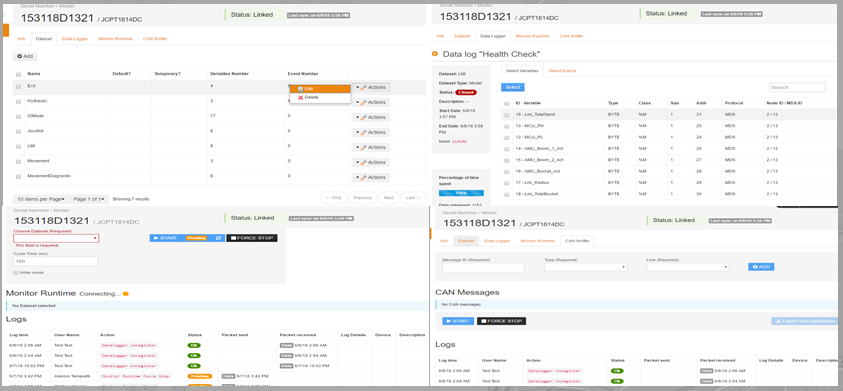Open Actions dropdown for Joystick row
Screen dimensions: 843x391
(371, 132)
